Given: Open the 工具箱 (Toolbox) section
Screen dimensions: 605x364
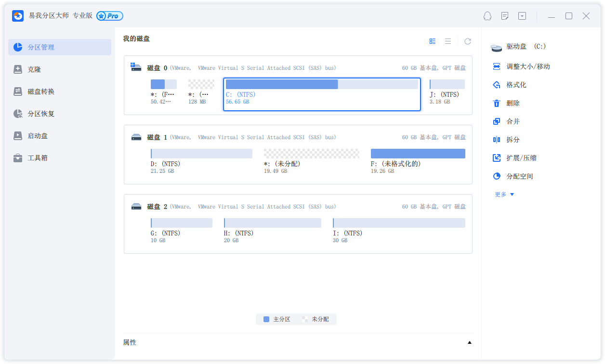Looking at the screenshot, I should (38, 158).
